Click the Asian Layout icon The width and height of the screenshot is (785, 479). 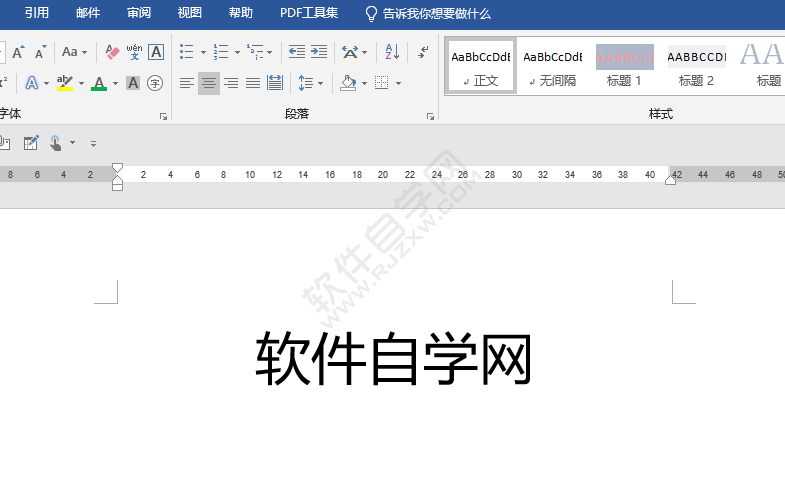(x=350, y=52)
